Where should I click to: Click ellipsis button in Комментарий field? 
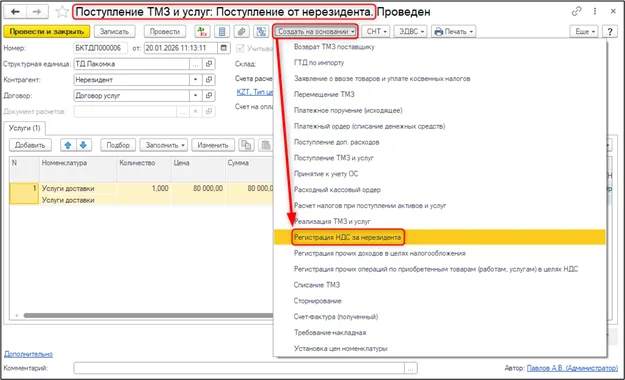click(x=411, y=368)
